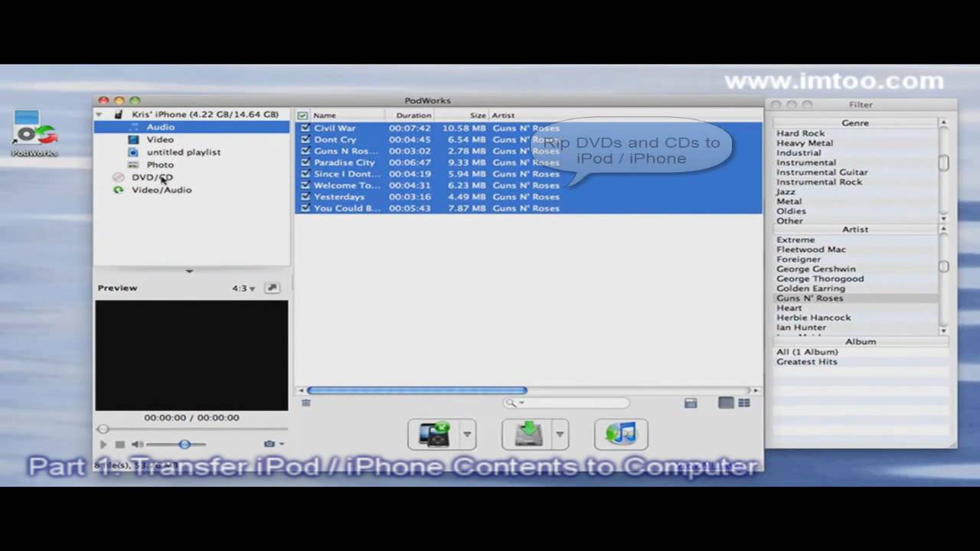Switch to thumbnail view icon

point(743,403)
